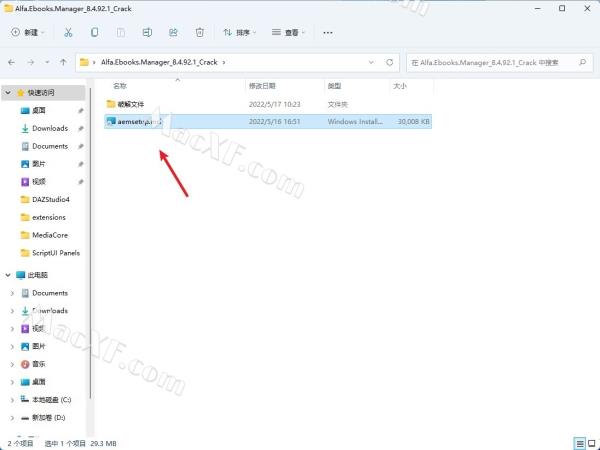Click the Delete trash icon in toolbar
The height and width of the screenshot is (450, 600).
tap(200, 32)
